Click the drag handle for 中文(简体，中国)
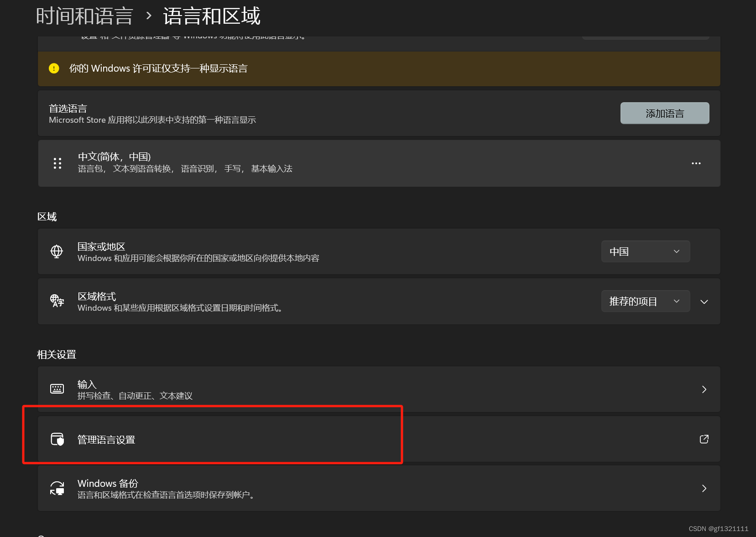The image size is (756, 537). 57,163
